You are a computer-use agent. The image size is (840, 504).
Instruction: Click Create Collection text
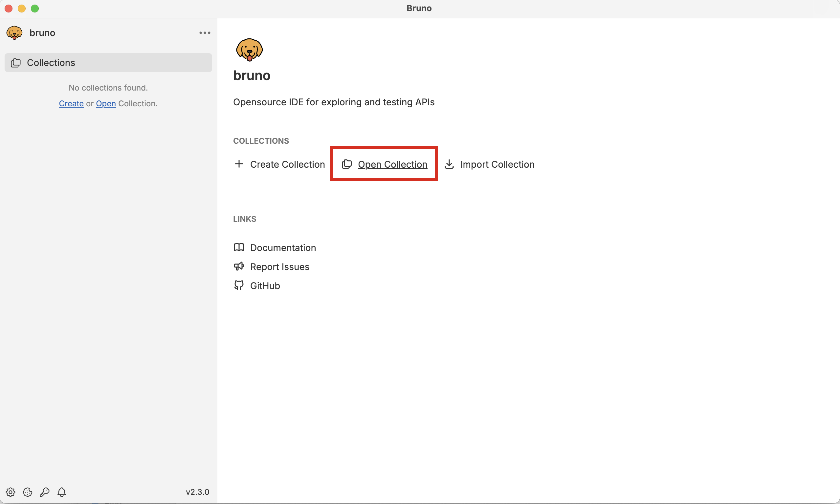point(287,164)
